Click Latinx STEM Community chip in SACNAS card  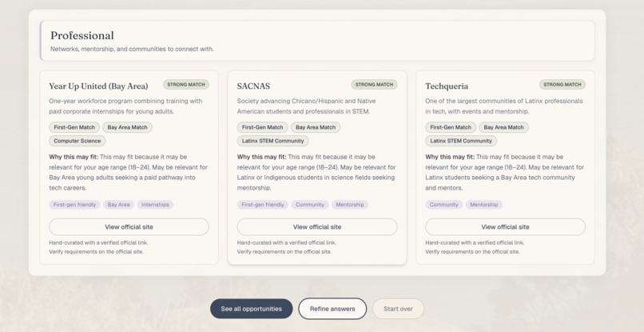pos(272,141)
